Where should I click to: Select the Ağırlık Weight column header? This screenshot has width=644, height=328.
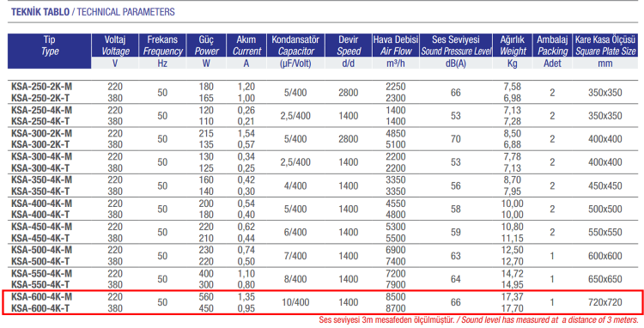513,46
